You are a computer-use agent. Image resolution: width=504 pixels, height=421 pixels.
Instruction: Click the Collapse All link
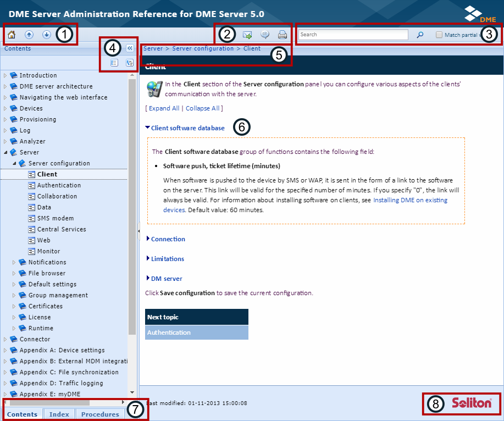[x=202, y=108]
